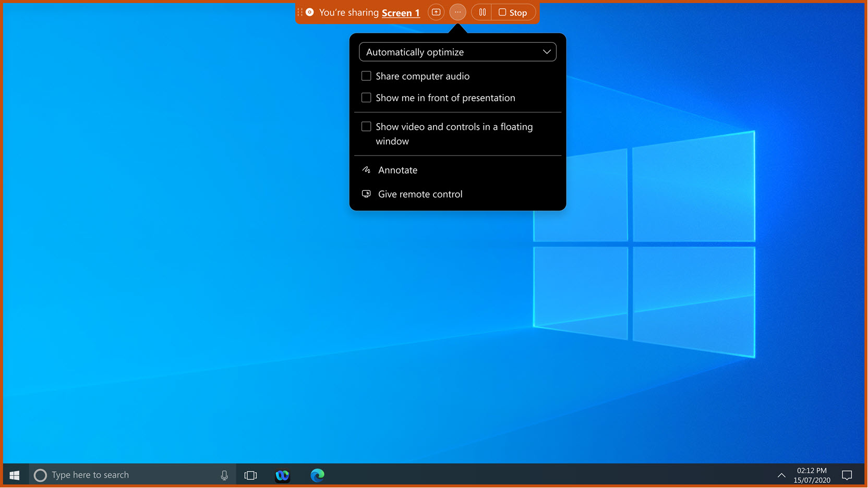Stop sharing the screen
Image resolution: width=868 pixels, height=488 pixels.
tap(513, 12)
